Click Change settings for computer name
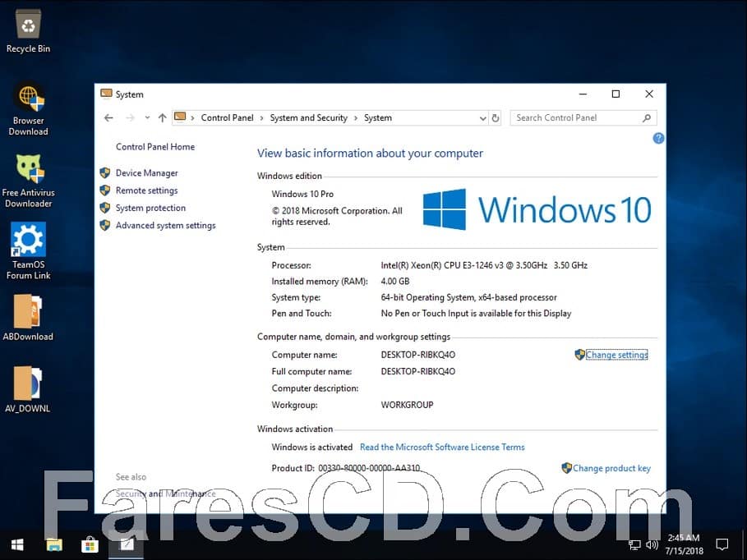 [616, 355]
